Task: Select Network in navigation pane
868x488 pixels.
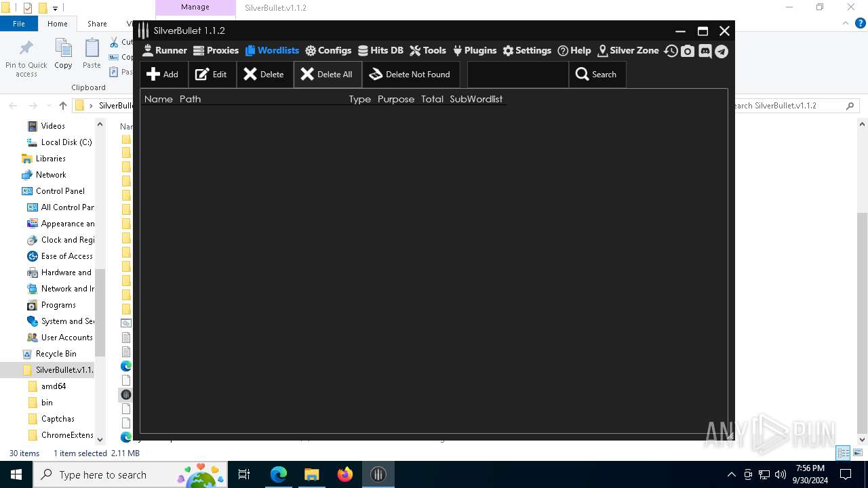Action: 51,175
